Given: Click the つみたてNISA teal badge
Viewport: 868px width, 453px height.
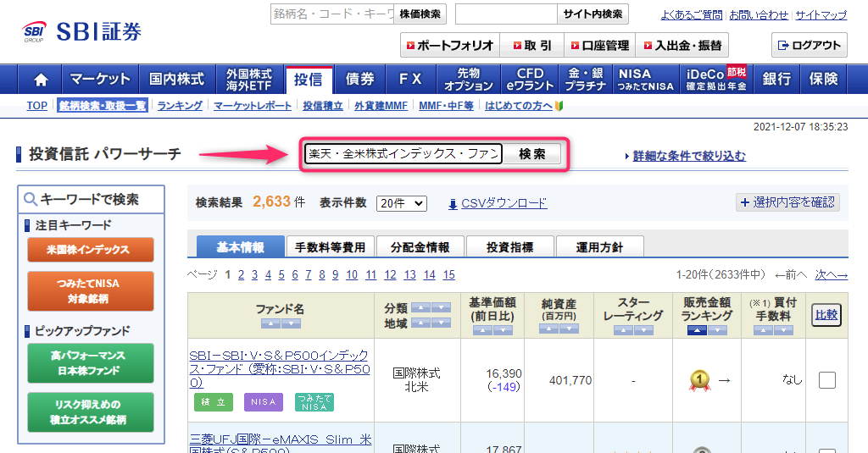Looking at the screenshot, I should tap(314, 402).
